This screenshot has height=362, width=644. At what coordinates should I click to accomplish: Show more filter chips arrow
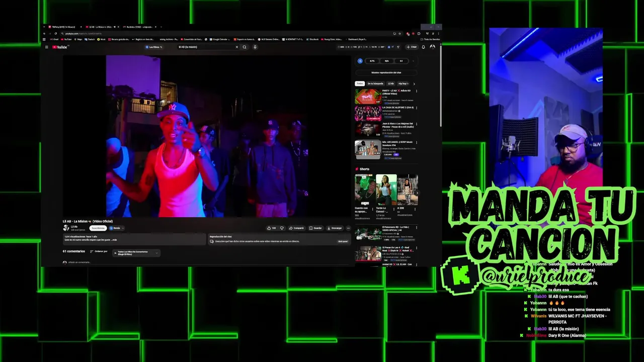pos(414,84)
